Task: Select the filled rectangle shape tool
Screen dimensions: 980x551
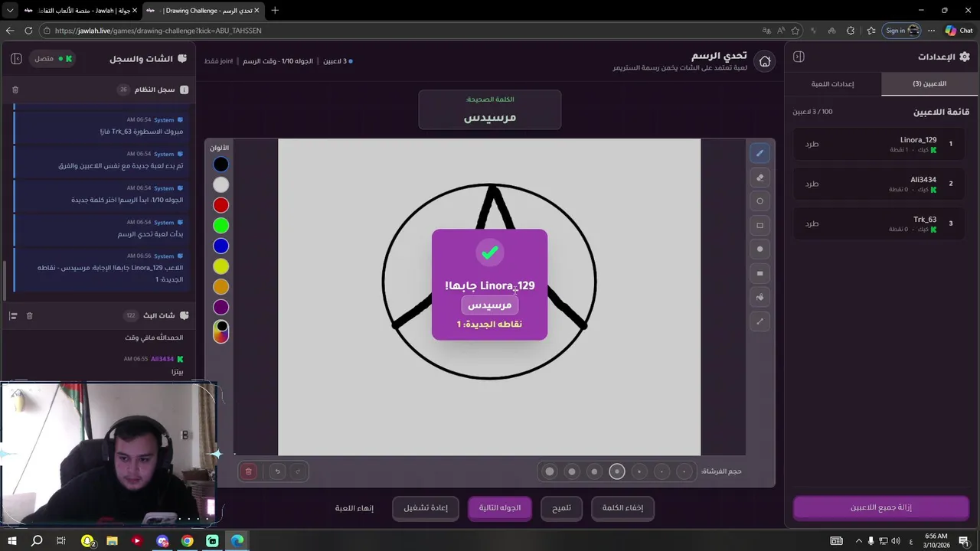Action: coord(759,273)
